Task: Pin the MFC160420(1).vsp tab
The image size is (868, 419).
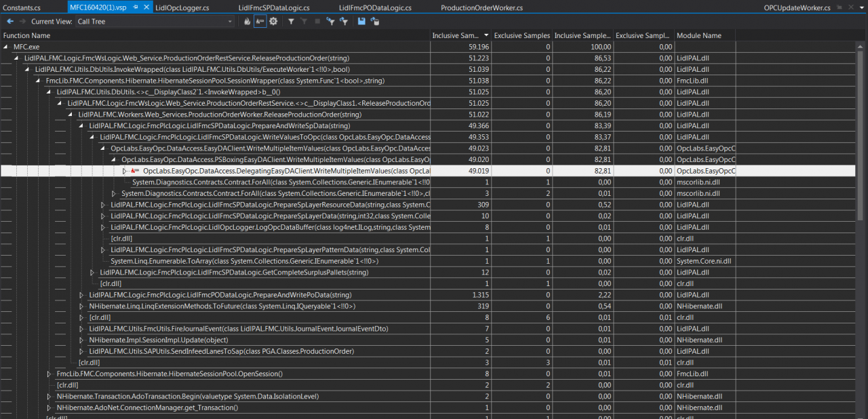Action: point(136,7)
